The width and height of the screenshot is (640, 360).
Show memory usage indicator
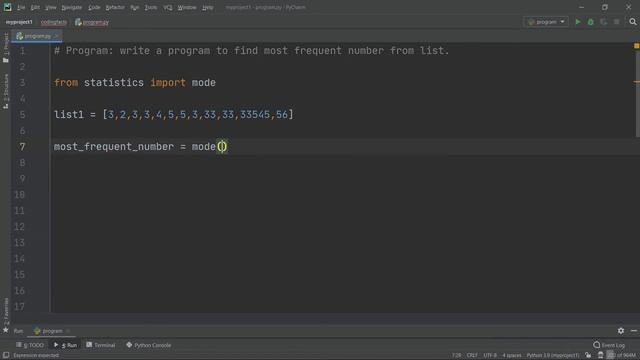[621, 355]
